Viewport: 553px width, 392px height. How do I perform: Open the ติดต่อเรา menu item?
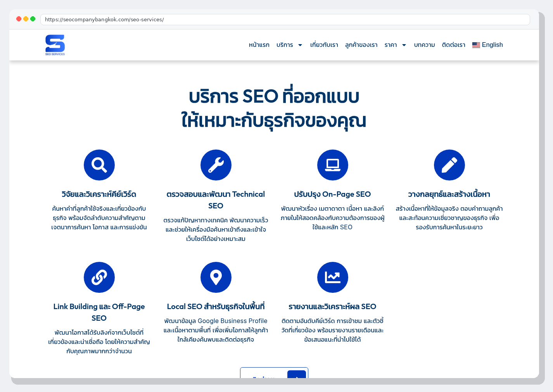(454, 45)
